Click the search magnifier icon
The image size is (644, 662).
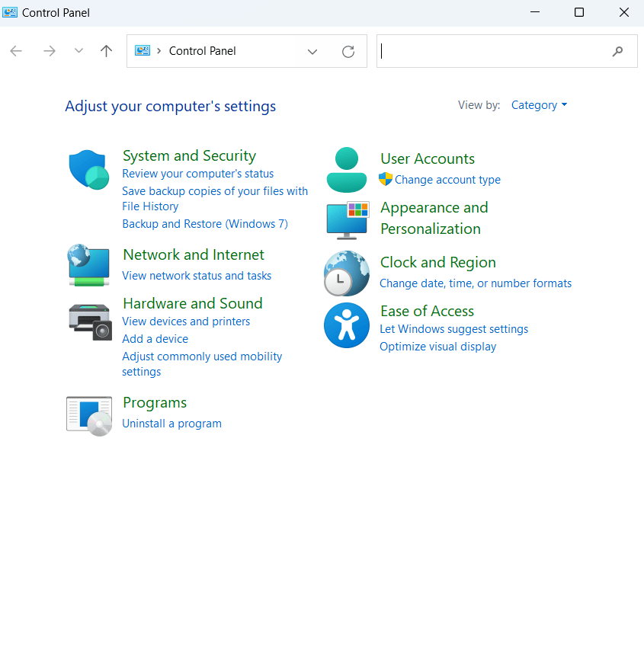tap(617, 51)
